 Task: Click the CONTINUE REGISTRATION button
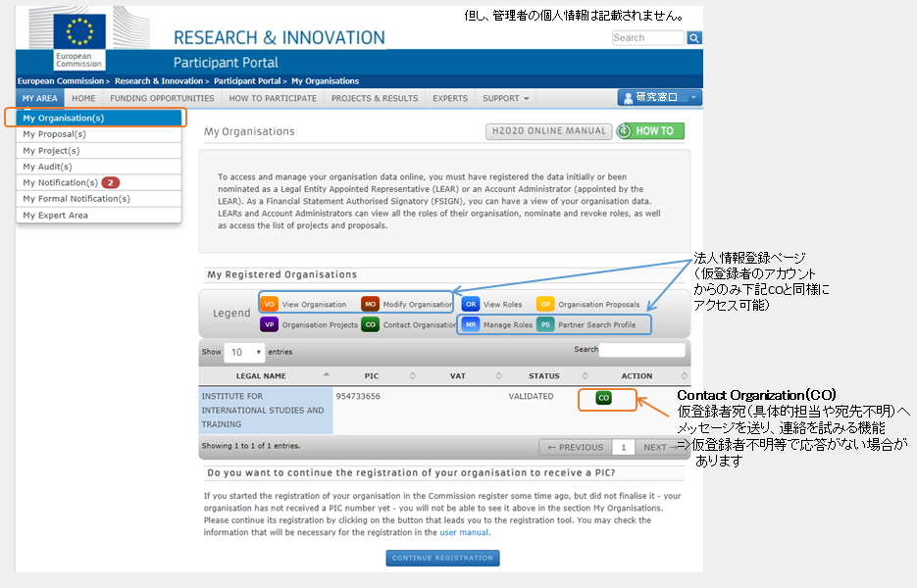[442, 559]
